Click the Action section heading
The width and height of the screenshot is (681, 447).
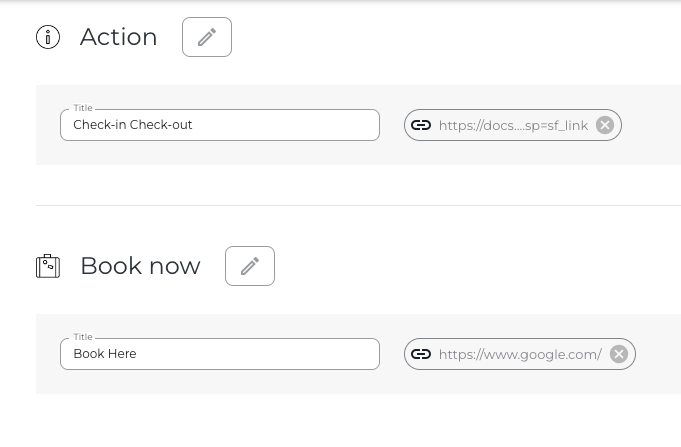(119, 37)
